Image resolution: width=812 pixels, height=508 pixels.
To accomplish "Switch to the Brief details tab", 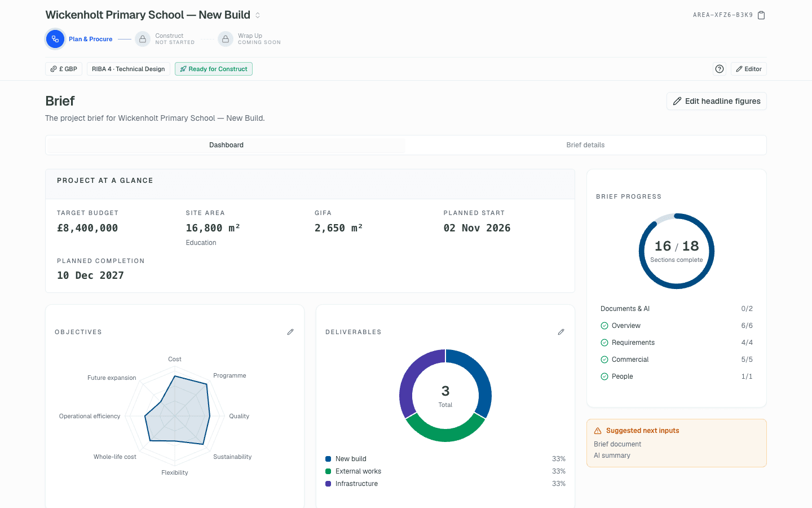I will (585, 145).
